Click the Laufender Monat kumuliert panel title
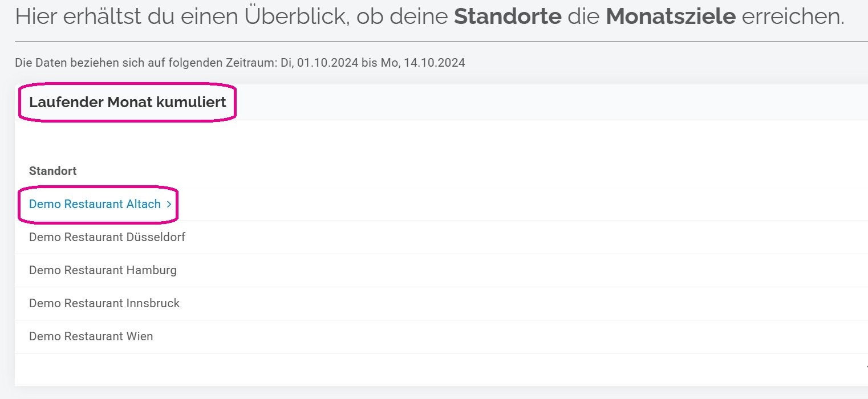Image resolution: width=868 pixels, height=399 pixels. click(128, 103)
